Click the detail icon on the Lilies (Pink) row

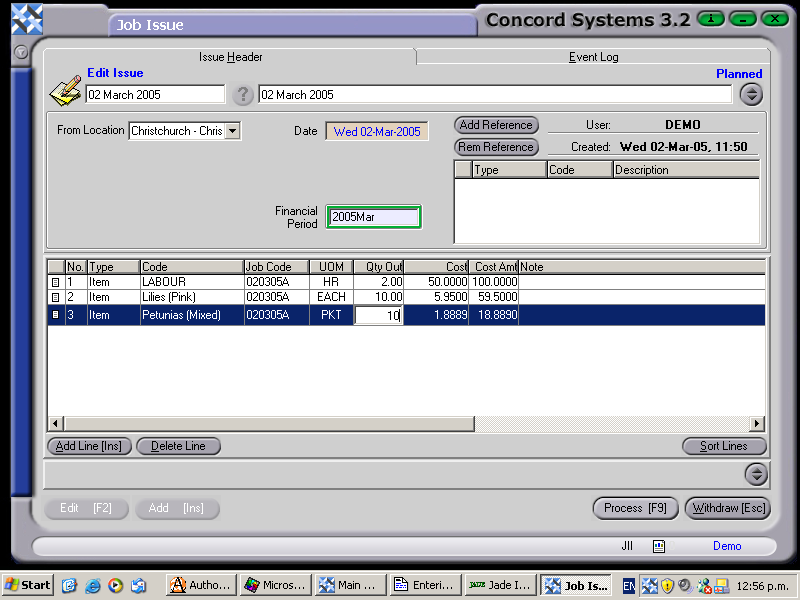58,296
